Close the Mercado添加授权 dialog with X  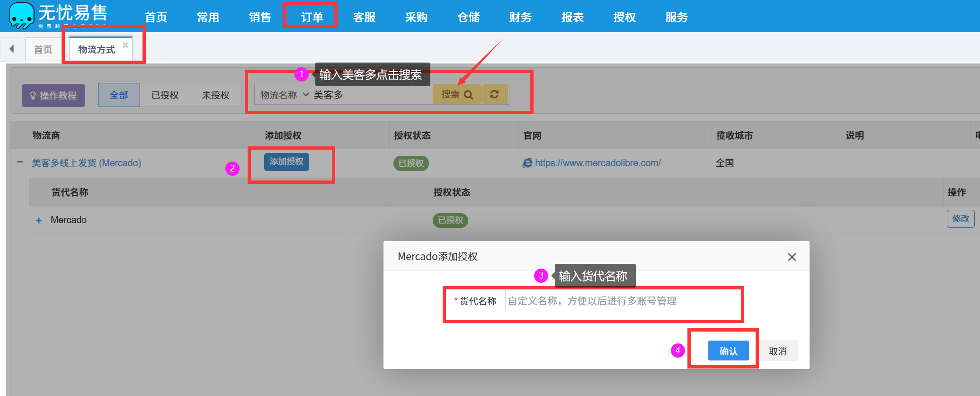click(x=792, y=257)
